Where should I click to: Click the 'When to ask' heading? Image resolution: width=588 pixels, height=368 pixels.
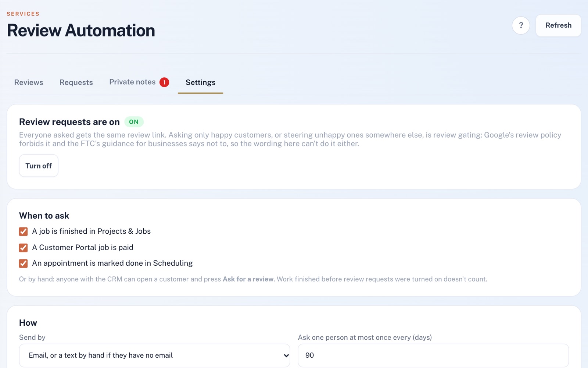pos(44,216)
